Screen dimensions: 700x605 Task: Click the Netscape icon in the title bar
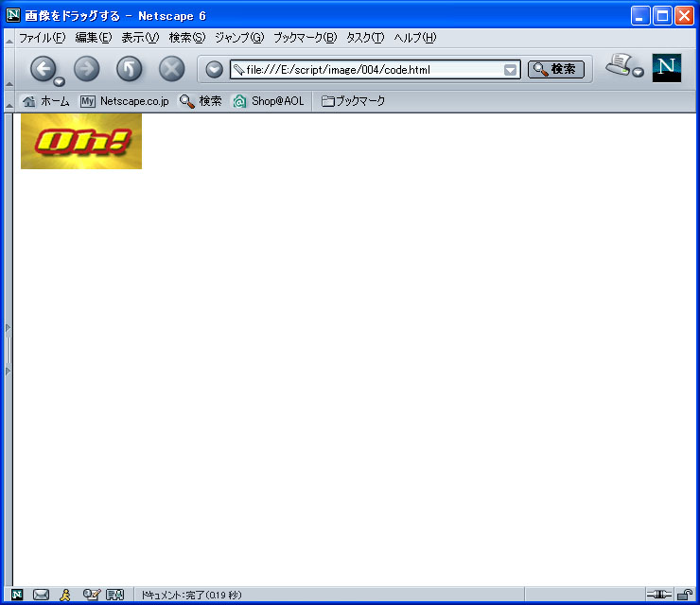(x=13, y=15)
